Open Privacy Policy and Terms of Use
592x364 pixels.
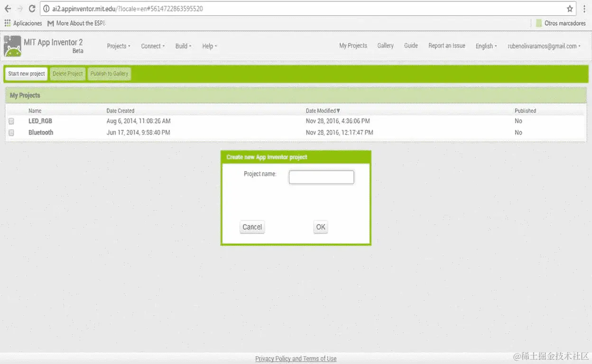[x=296, y=359]
